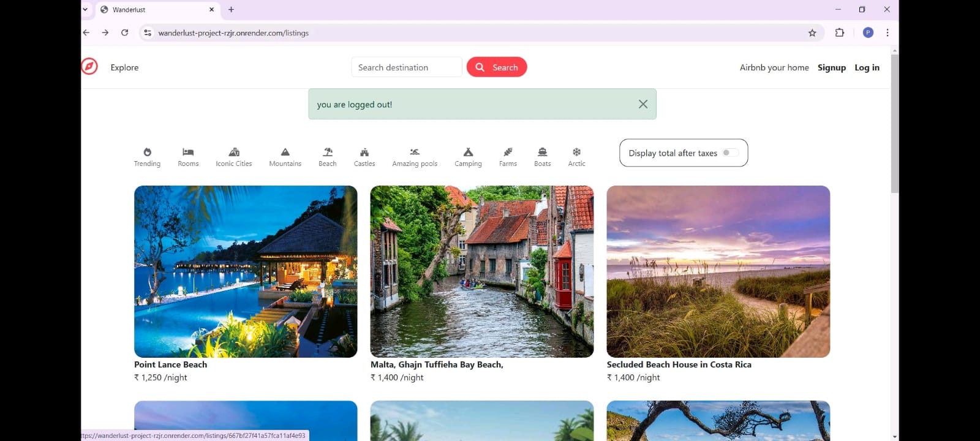
Task: Select the Rooms category filter
Action: point(188,157)
